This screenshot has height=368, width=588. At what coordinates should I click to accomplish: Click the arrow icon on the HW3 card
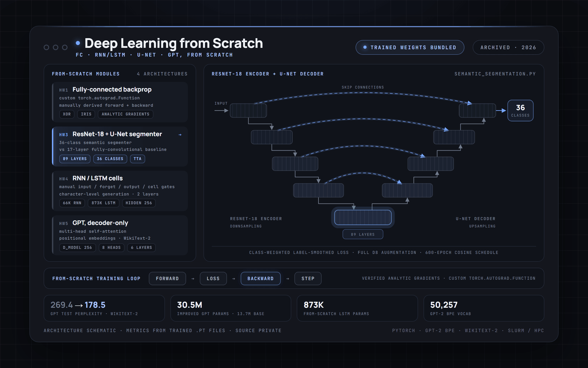pos(180,135)
